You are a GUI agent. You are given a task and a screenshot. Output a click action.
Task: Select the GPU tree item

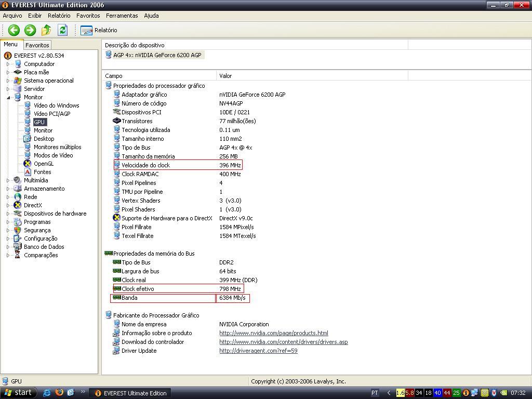click(x=39, y=122)
